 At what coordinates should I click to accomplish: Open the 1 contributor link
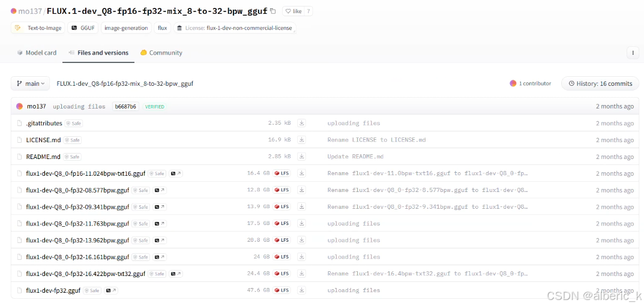click(x=531, y=83)
